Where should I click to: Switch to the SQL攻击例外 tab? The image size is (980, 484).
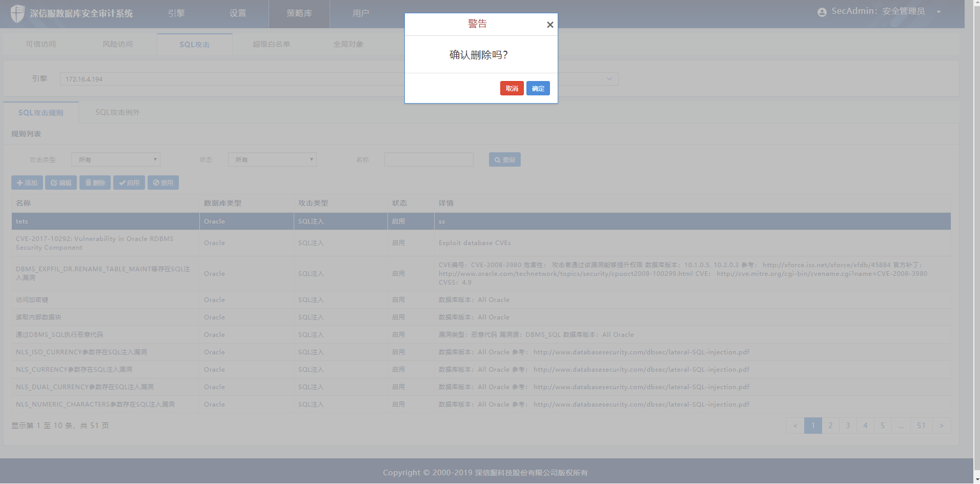coord(117,112)
